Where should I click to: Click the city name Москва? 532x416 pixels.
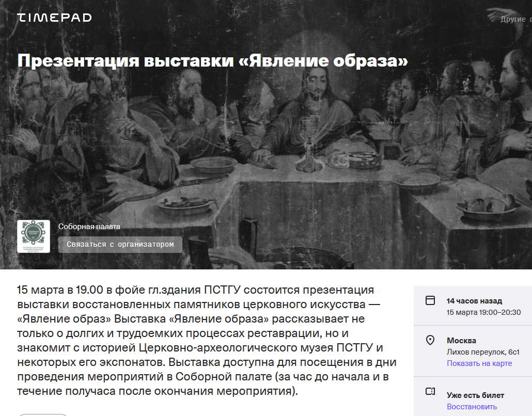pyautogui.click(x=461, y=341)
